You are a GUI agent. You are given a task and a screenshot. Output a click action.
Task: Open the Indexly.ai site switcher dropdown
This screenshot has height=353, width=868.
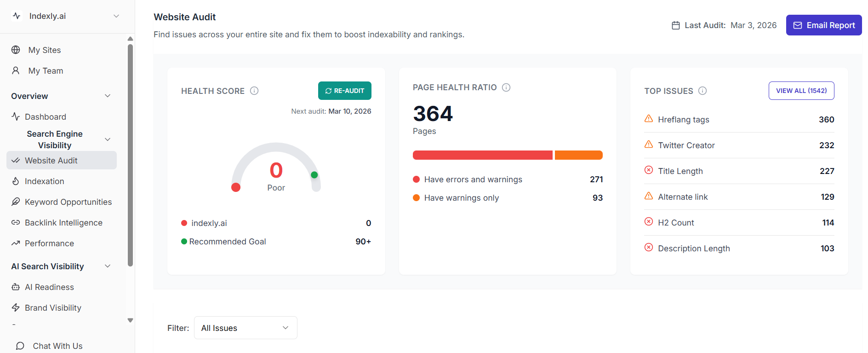[116, 16]
